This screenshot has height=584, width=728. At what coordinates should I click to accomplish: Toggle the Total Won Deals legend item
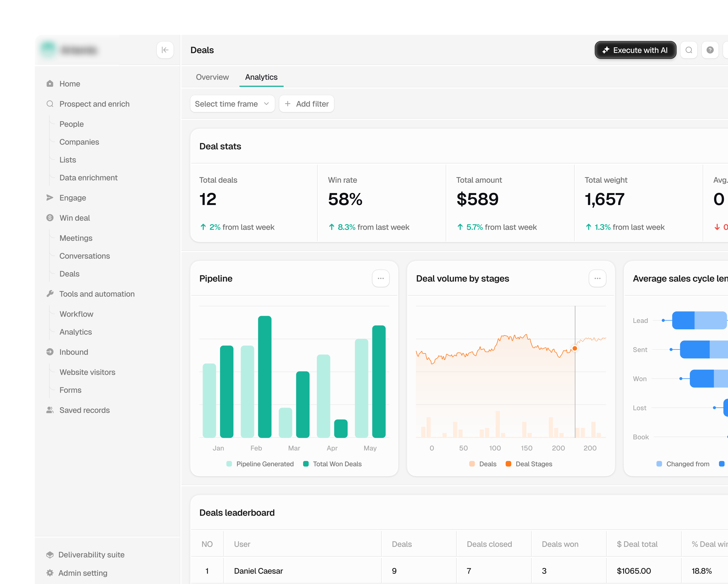pos(332,464)
